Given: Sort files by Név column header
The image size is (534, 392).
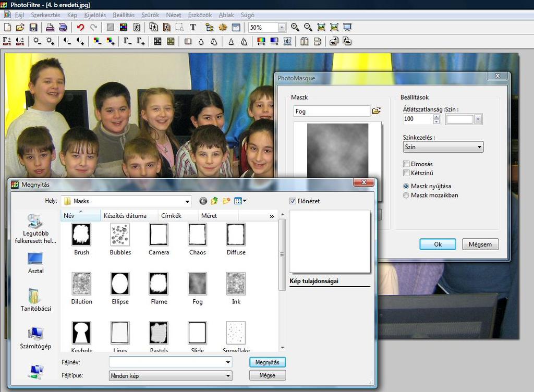Looking at the screenshot, I should (81, 215).
